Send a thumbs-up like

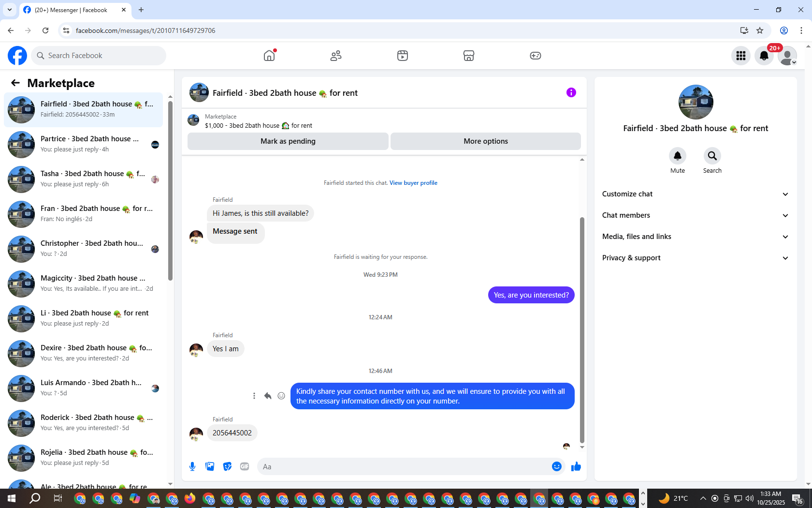pos(576,466)
